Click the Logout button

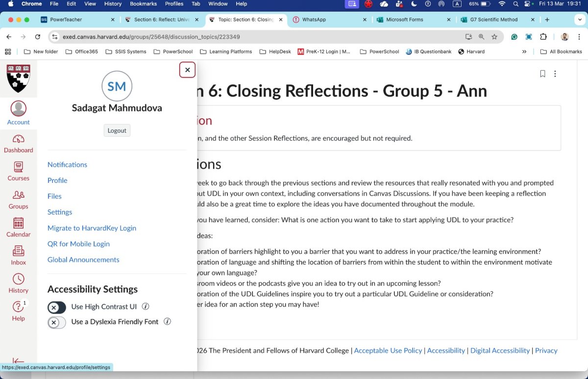click(x=117, y=130)
